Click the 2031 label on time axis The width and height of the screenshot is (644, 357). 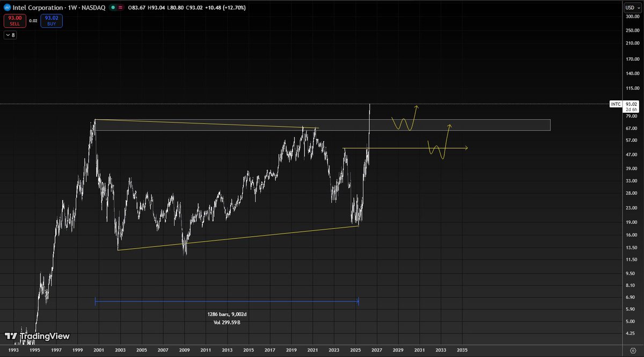pyautogui.click(x=419, y=349)
